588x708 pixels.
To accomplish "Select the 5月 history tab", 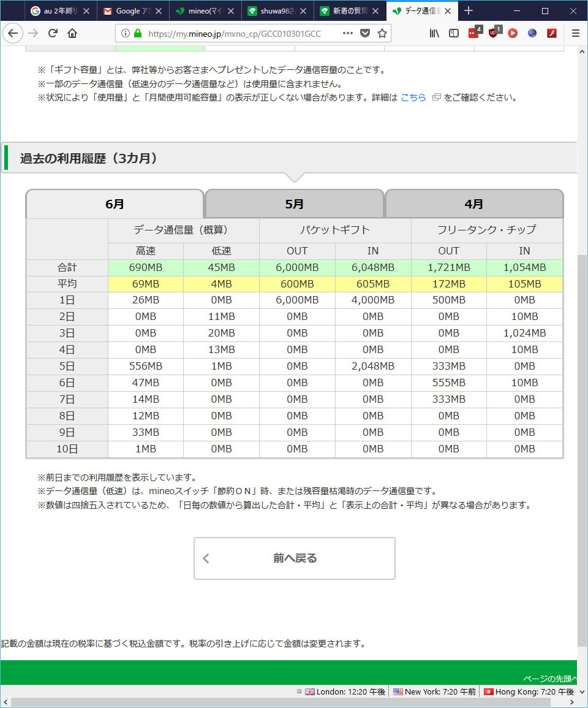I will [294, 204].
